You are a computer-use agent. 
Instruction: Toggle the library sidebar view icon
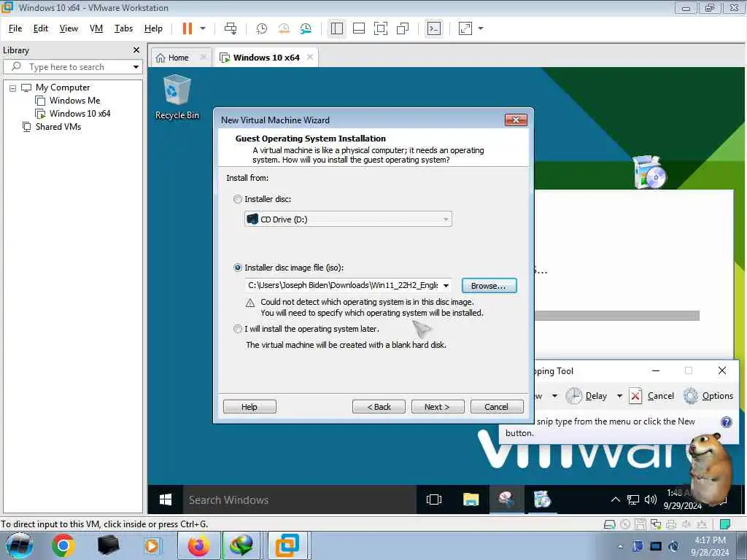337,28
